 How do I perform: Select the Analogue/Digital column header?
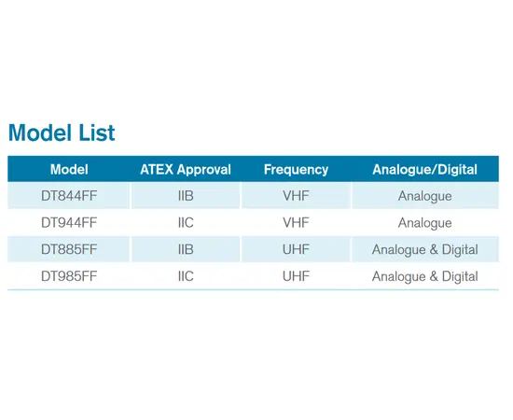coord(424,170)
